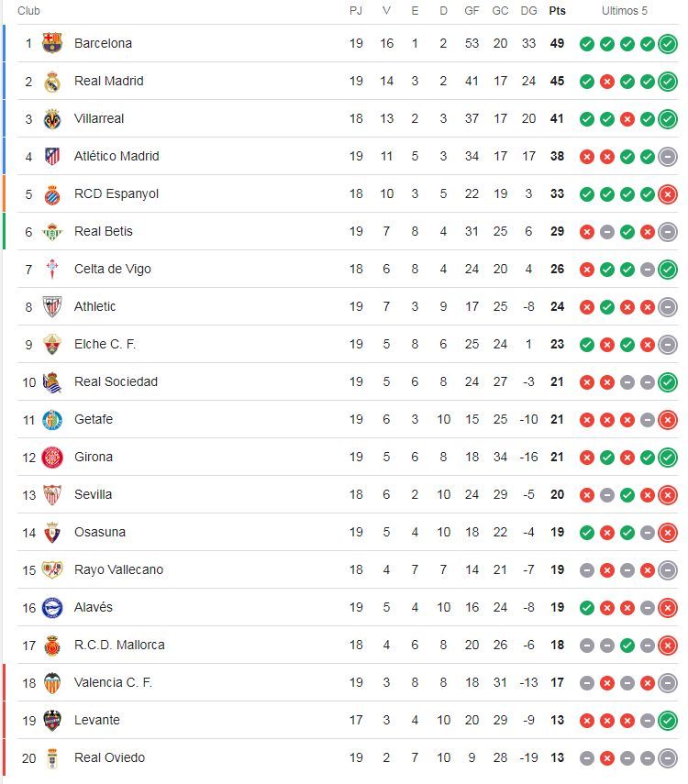Click a red loss indicator in Valencia's form
Screen dimensions: 688x784
tap(606, 682)
